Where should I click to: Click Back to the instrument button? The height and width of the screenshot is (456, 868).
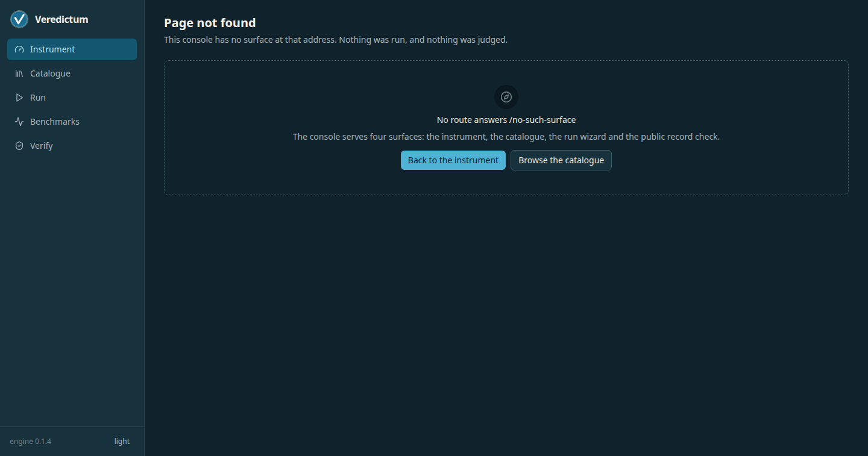[453, 160]
